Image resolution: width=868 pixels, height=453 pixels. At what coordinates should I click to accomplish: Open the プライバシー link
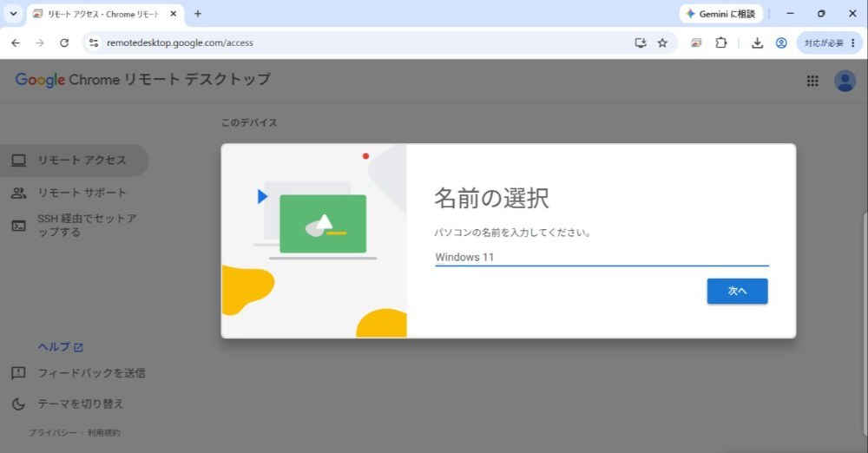pyautogui.click(x=53, y=432)
